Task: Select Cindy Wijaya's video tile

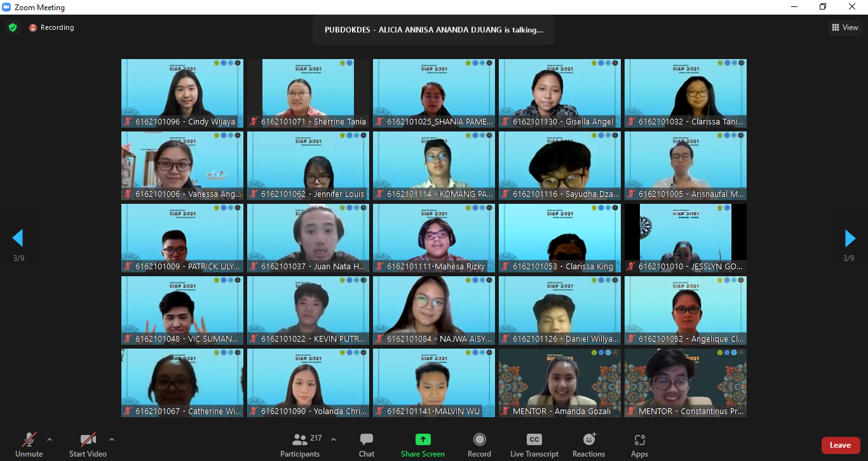Action: 182,93
